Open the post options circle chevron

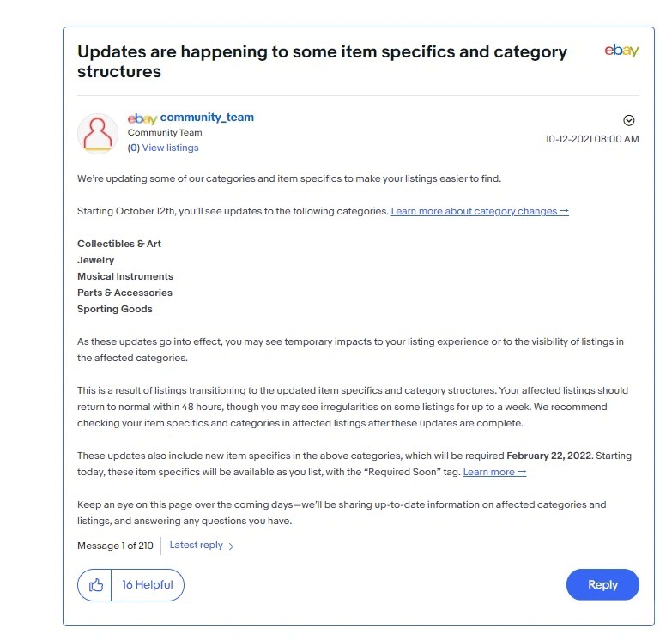[x=629, y=120]
